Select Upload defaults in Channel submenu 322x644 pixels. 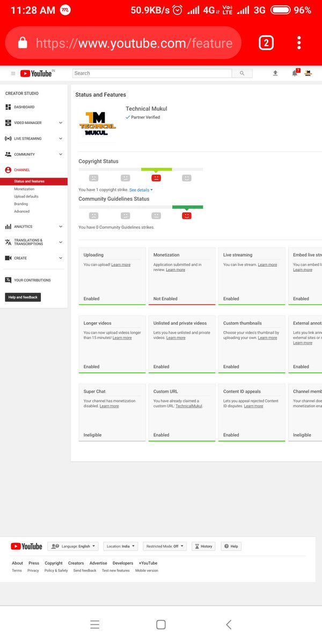26,196
